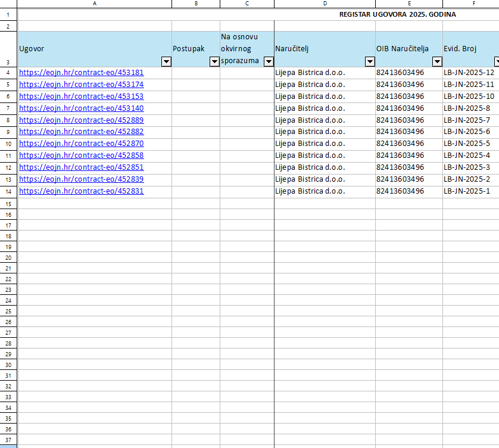Image resolution: width=499 pixels, height=448 pixels.
Task: Select cell LB-JN-2025-12
Action: click(x=471, y=73)
